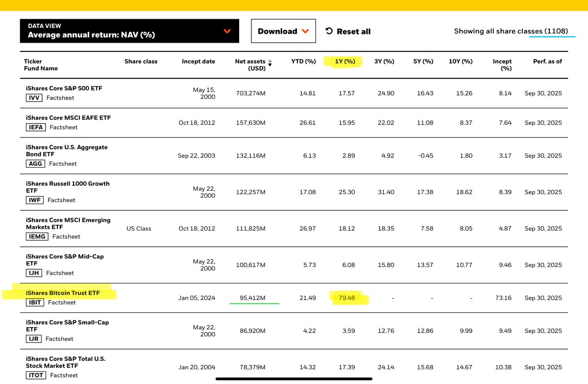
Task: Select the 703,274M net assets cell
Action: click(251, 93)
